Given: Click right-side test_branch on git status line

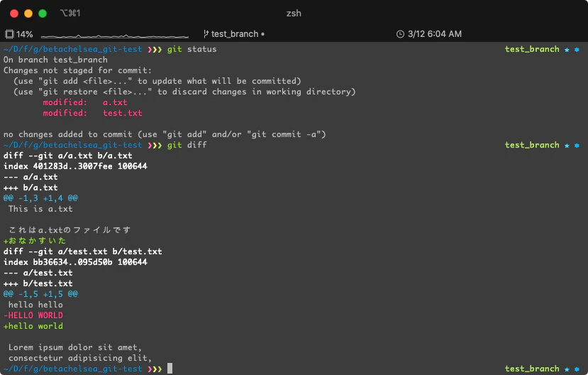Looking at the screenshot, I should pos(532,49).
